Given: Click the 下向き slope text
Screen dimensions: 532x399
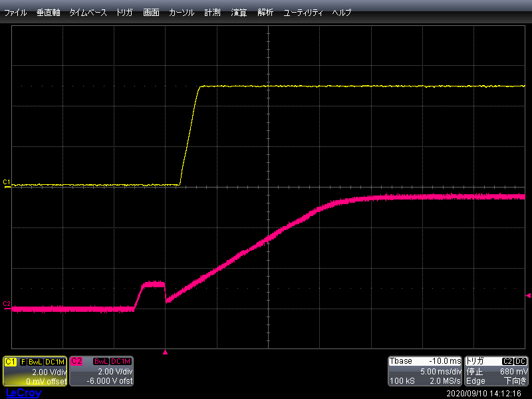Looking at the screenshot, I should [x=516, y=380].
